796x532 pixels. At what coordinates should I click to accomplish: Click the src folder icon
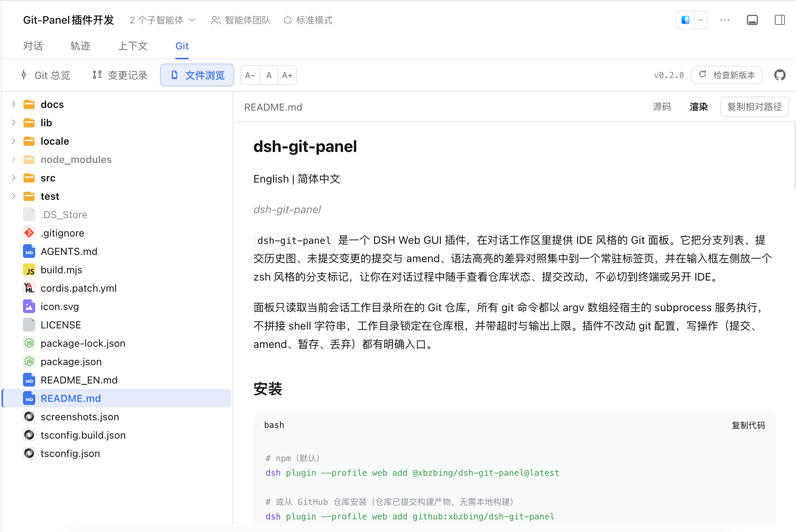tap(29, 178)
